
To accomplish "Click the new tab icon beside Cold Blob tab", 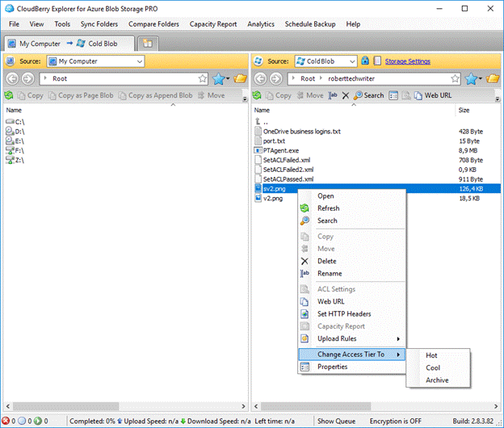I will pos(148,43).
